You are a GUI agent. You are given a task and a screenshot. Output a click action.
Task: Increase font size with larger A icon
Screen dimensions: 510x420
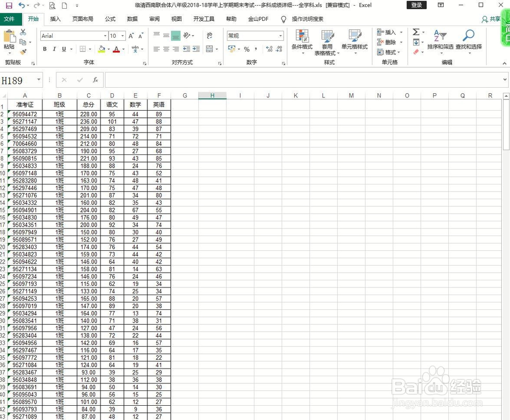(131, 36)
